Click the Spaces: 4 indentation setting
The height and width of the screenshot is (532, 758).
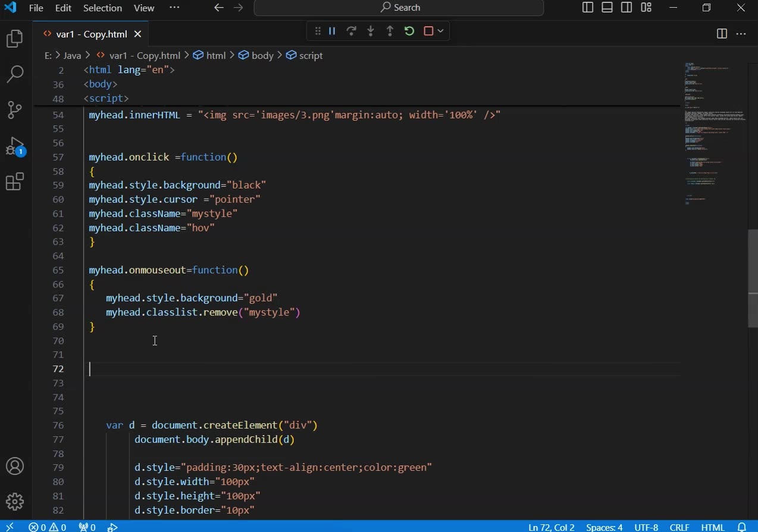point(604,527)
